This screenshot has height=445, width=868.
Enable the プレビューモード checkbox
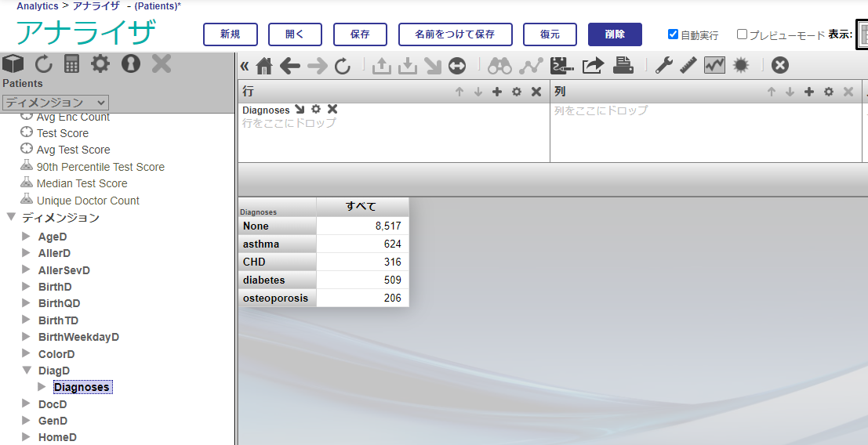pyautogui.click(x=742, y=34)
